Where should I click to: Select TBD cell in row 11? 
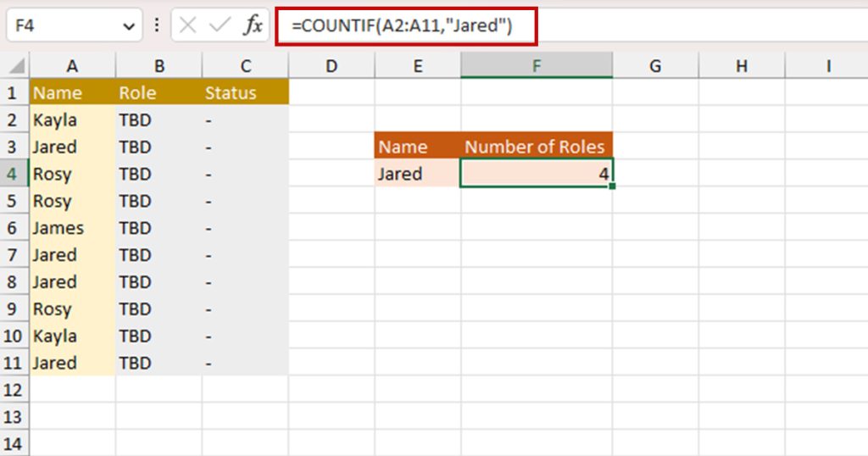coord(159,363)
